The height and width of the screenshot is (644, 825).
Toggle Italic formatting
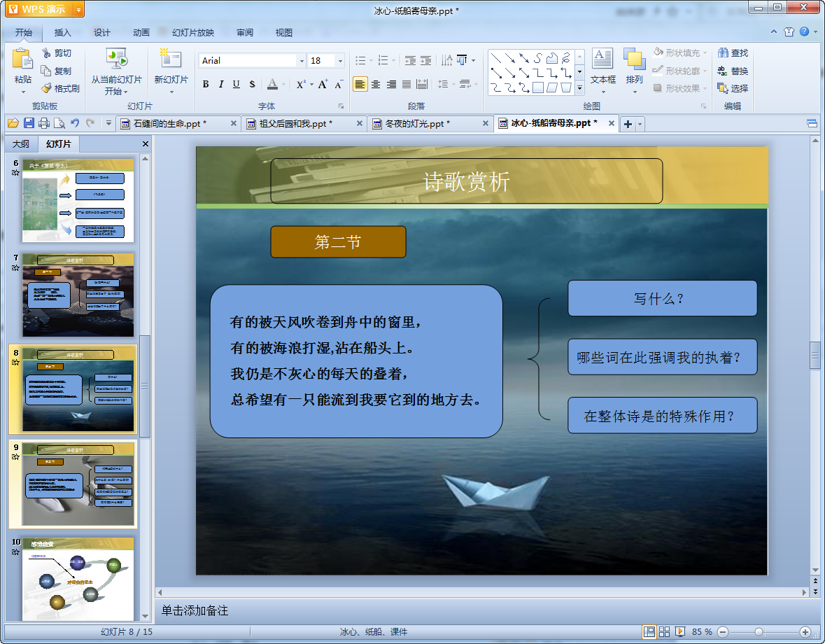pyautogui.click(x=221, y=84)
